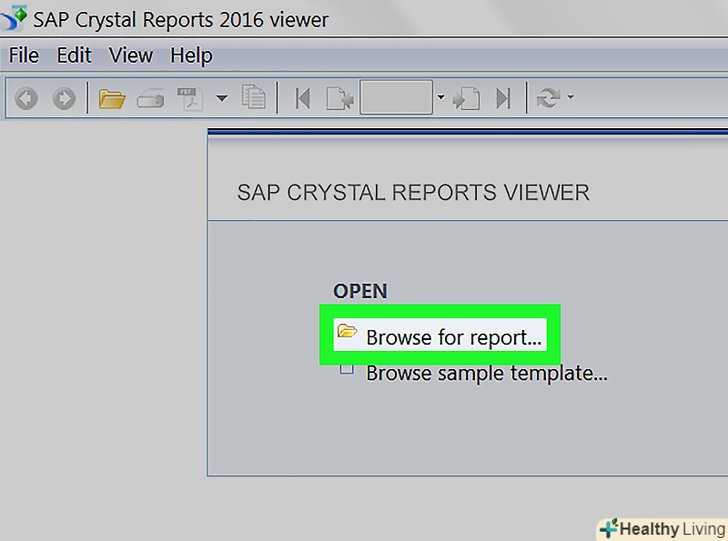Go to next page icon
The height and width of the screenshot is (541, 728).
pos(466,98)
